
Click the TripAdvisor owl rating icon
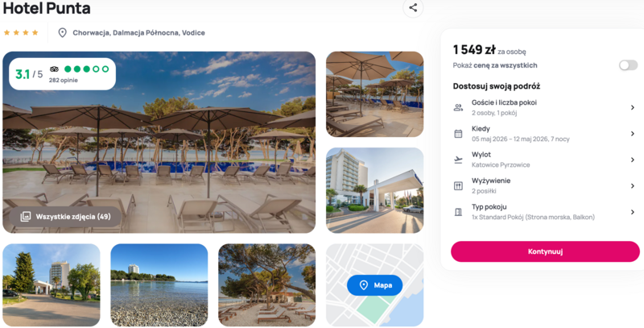point(54,69)
